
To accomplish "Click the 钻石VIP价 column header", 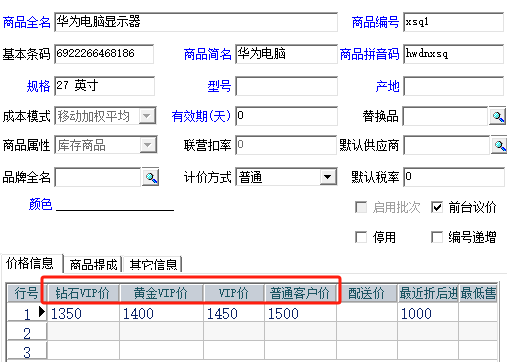I will point(83,293).
